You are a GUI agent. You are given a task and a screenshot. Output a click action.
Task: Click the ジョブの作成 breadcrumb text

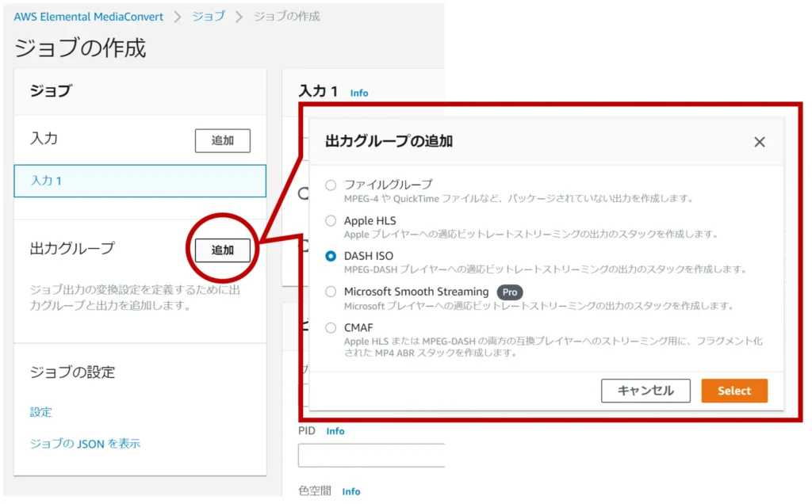(x=286, y=17)
